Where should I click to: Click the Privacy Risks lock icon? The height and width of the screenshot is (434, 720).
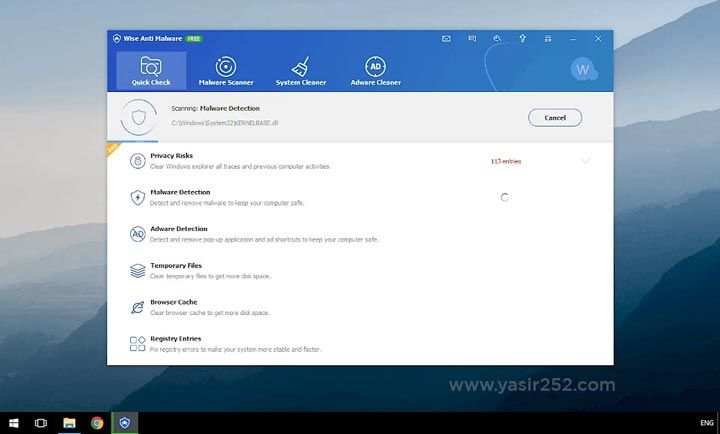coord(137,161)
